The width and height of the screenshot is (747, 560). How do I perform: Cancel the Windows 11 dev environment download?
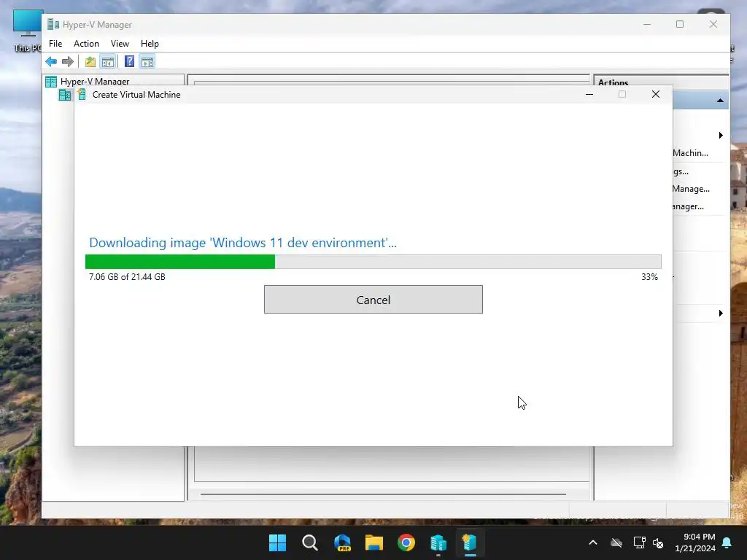373,300
